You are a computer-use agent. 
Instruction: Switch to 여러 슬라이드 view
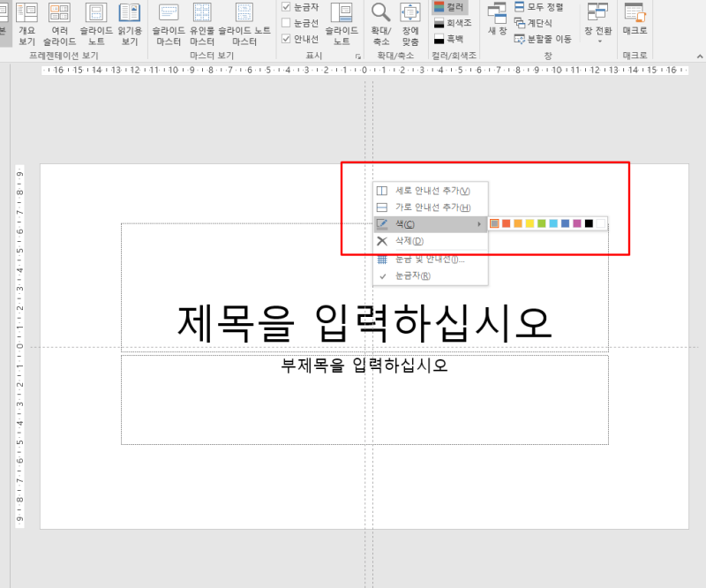(58, 24)
